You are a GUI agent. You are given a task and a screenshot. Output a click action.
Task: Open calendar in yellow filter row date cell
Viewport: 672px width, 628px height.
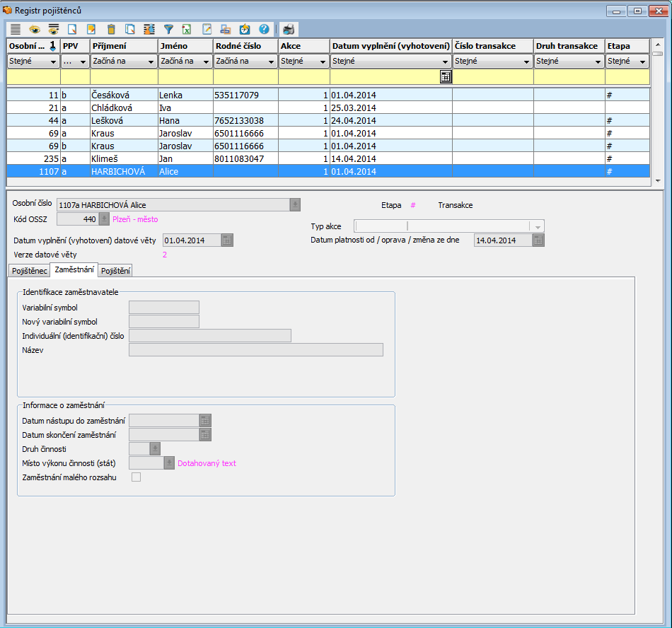tap(446, 77)
